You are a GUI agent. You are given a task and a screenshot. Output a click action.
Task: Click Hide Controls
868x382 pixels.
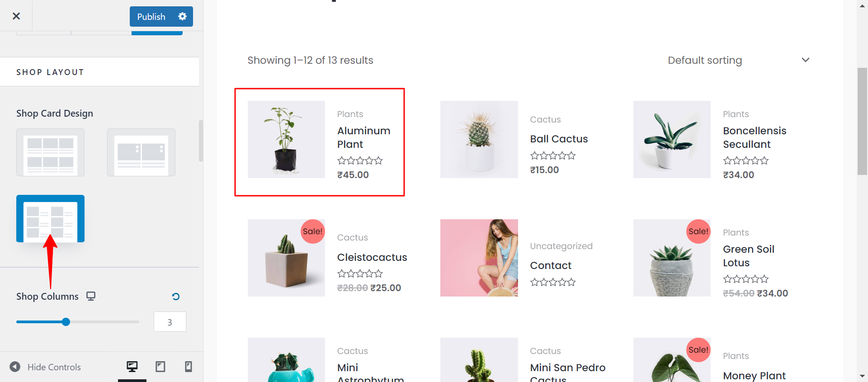coord(54,367)
